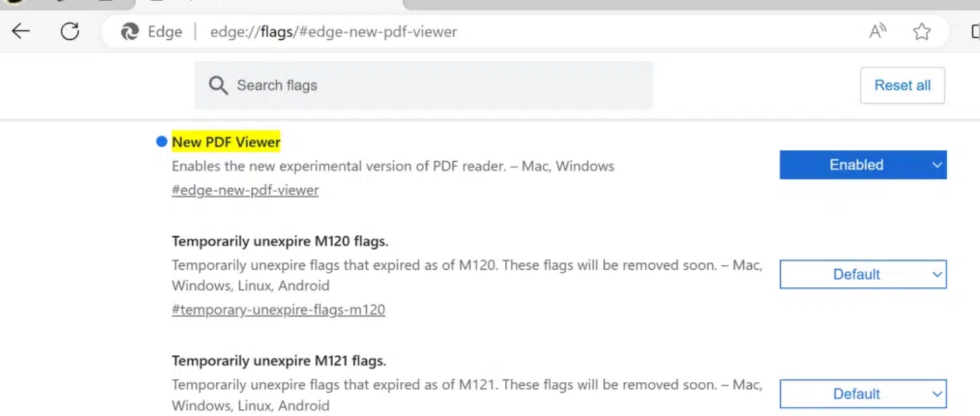Viewport: 980px width, 416px height.
Task: Add this page to favorites with the star
Action: click(x=922, y=32)
